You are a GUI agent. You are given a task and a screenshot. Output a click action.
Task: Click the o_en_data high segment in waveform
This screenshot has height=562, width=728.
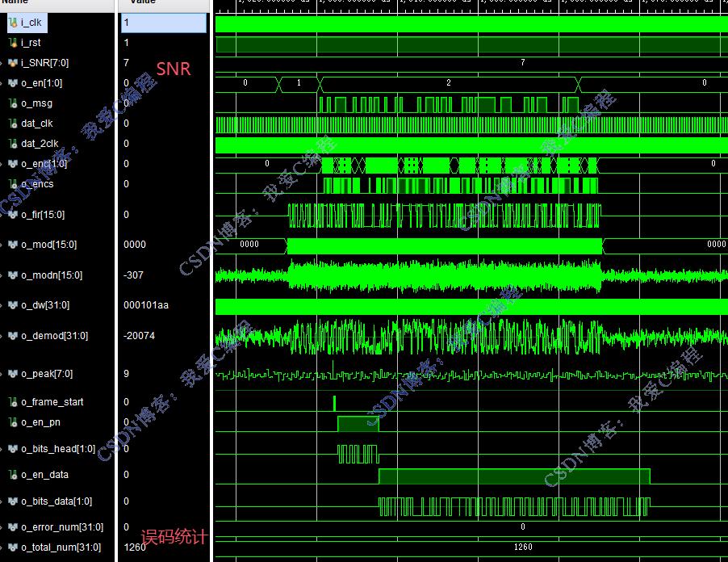pyautogui.click(x=514, y=476)
